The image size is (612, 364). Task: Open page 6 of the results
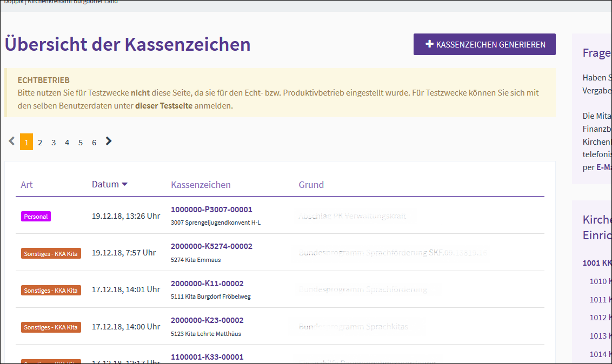click(94, 142)
